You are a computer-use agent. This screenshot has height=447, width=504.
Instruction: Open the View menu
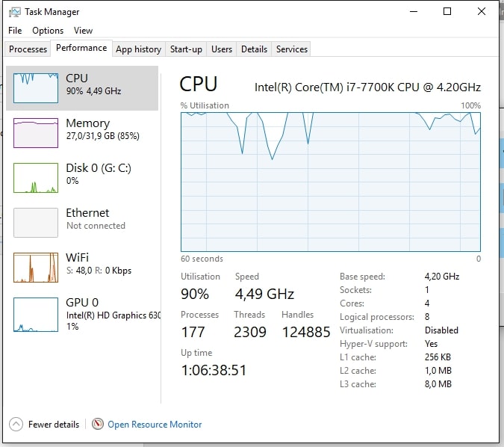[83, 31]
